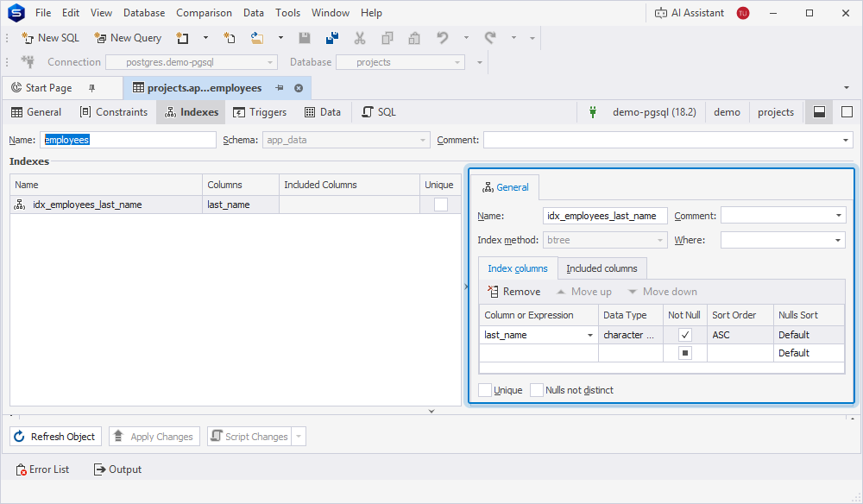Expand the table Comment dropdown

coord(846,141)
